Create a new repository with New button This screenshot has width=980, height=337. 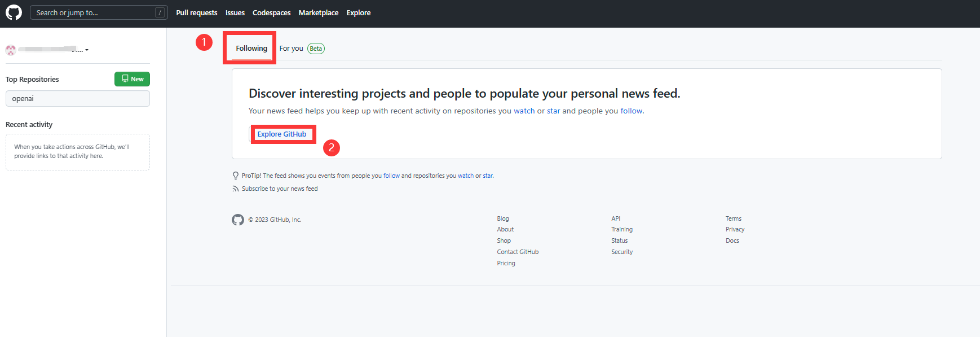[132, 79]
